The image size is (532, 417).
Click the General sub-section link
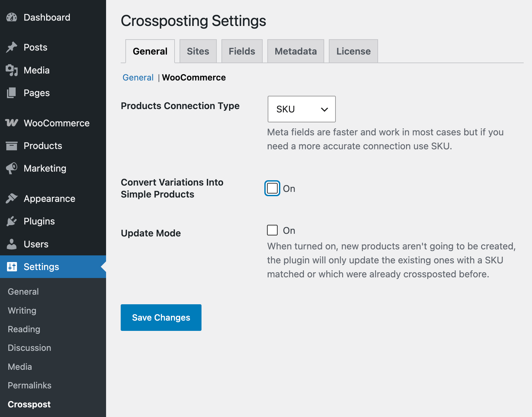[x=138, y=77]
